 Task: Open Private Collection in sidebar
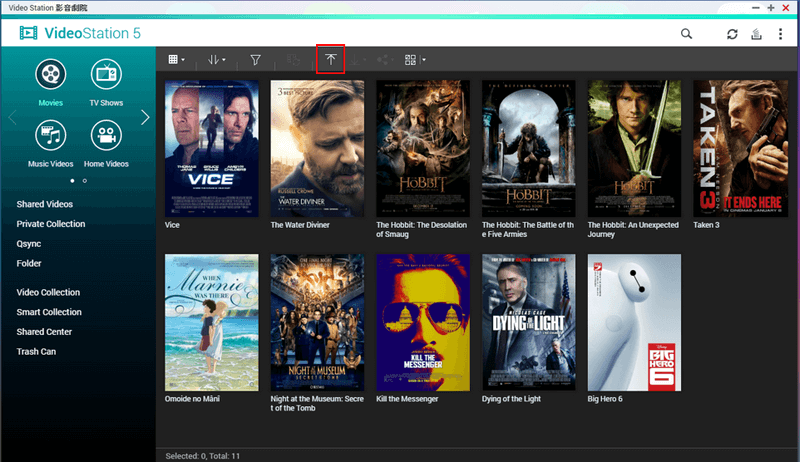pos(51,224)
